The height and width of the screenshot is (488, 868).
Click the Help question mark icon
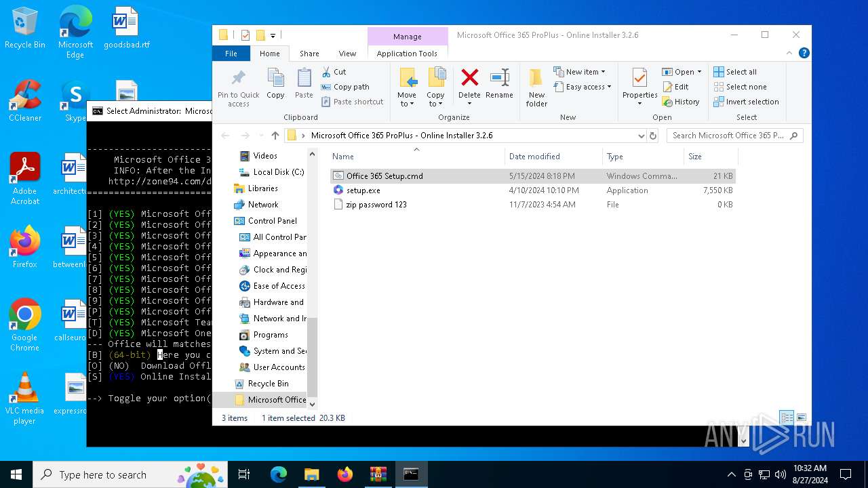coord(804,53)
